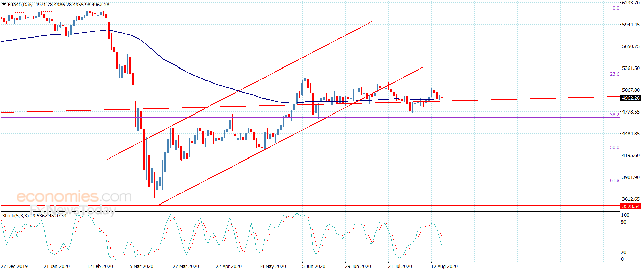Screen dimensions: 644x271
Task: Select the 38.2 Fibonacci level label
Action: [x=614, y=115]
